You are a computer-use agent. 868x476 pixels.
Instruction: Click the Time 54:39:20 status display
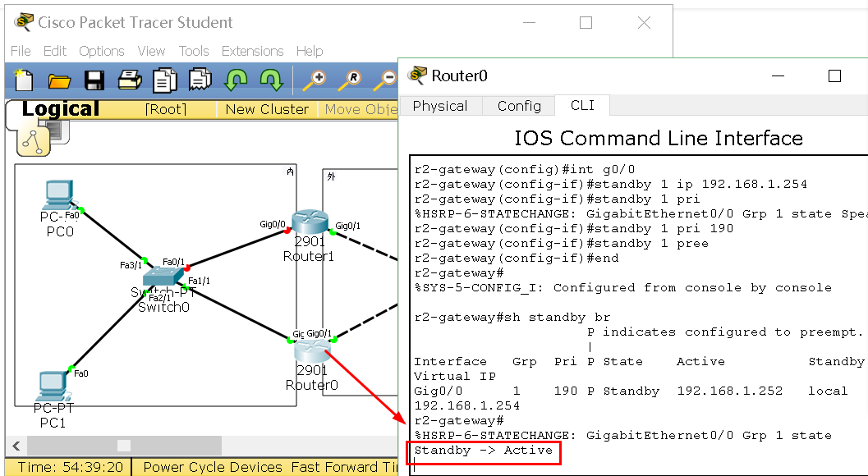point(70,467)
